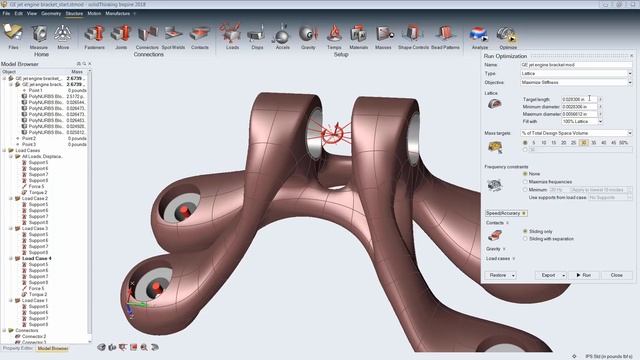Choose the Joints tool
Screen dimensions: 640x360
coord(121,34)
